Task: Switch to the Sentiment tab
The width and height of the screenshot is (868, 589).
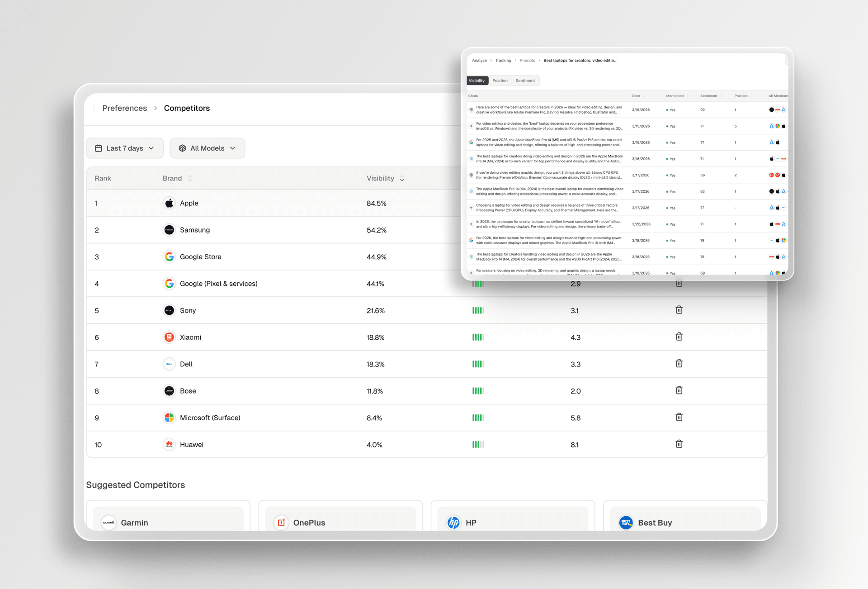Action: coord(525,81)
